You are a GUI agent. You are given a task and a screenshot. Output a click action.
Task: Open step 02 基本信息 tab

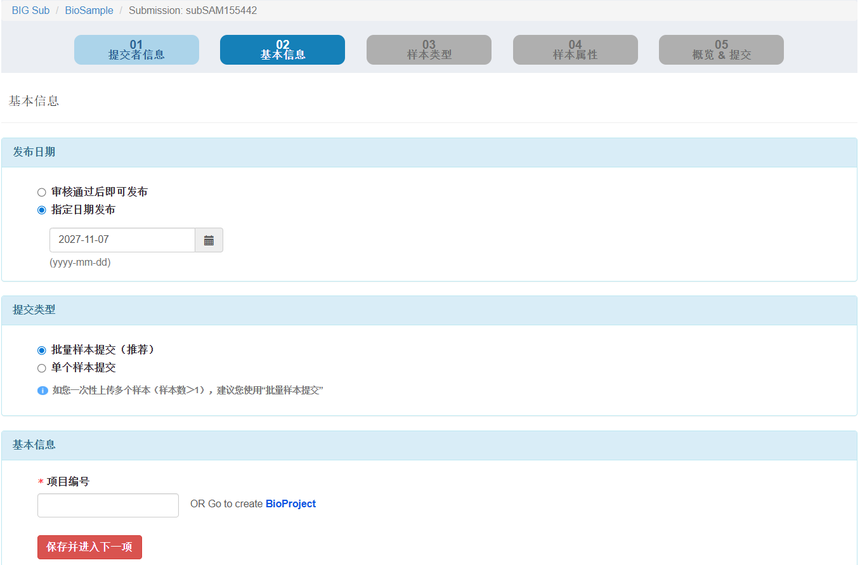(x=282, y=50)
